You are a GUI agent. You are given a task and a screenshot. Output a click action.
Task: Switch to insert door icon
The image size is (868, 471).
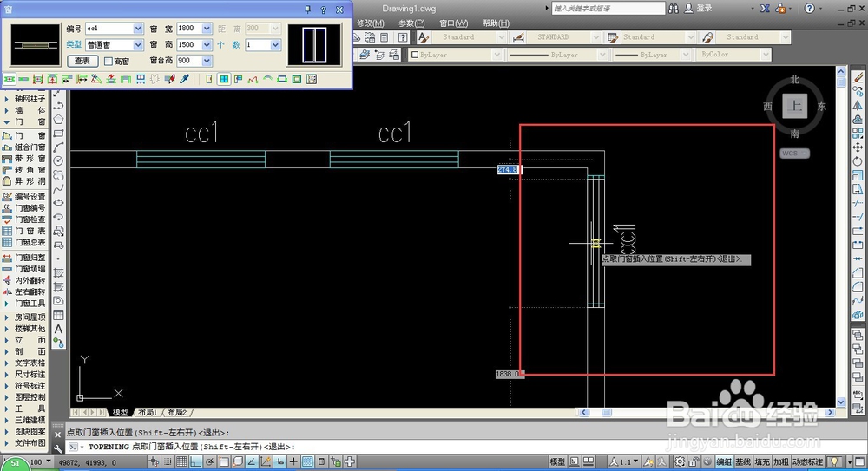click(x=208, y=79)
